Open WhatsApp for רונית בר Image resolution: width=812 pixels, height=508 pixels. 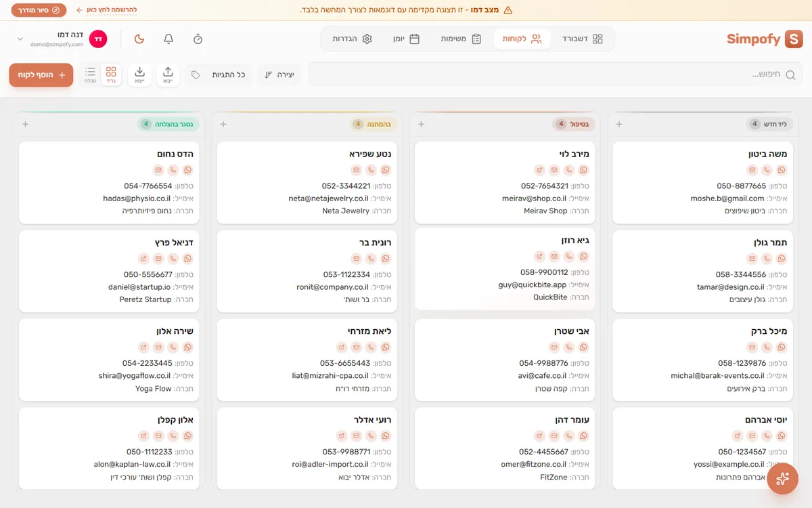[386, 259]
